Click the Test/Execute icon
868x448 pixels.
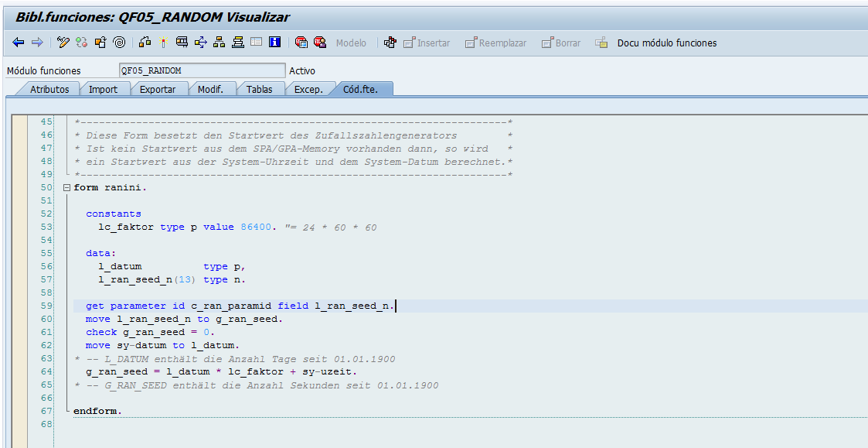coord(182,43)
